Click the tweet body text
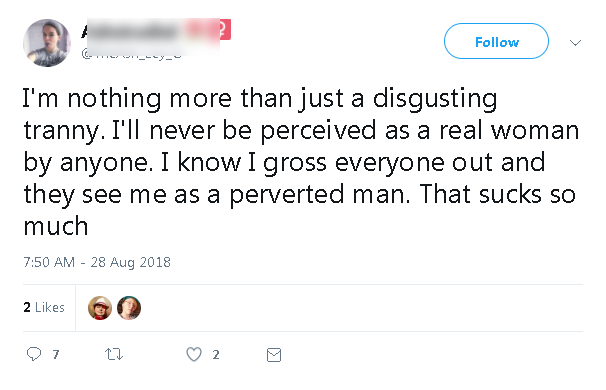The width and height of the screenshot is (606, 390). point(301,162)
